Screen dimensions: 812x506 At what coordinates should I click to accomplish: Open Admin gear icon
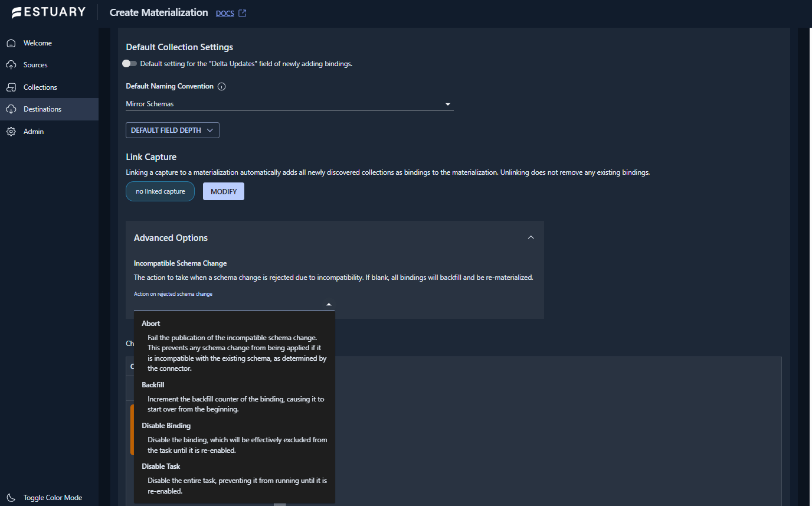coord(11,132)
